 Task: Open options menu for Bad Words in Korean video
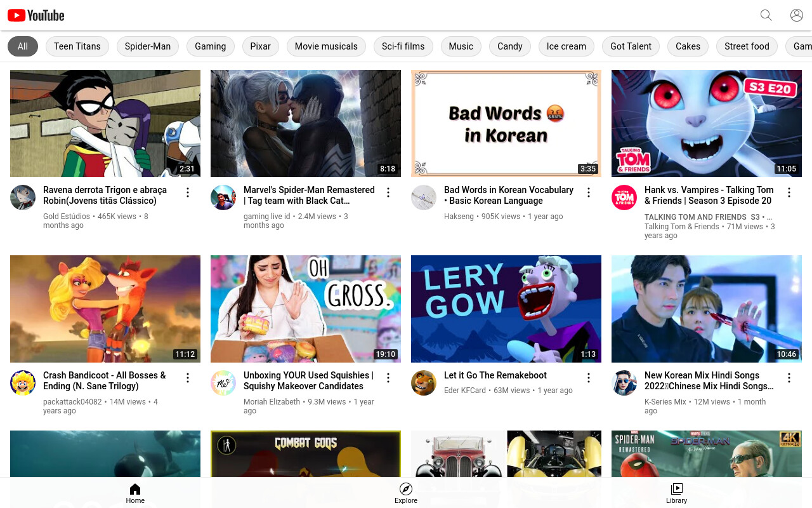[x=589, y=192]
